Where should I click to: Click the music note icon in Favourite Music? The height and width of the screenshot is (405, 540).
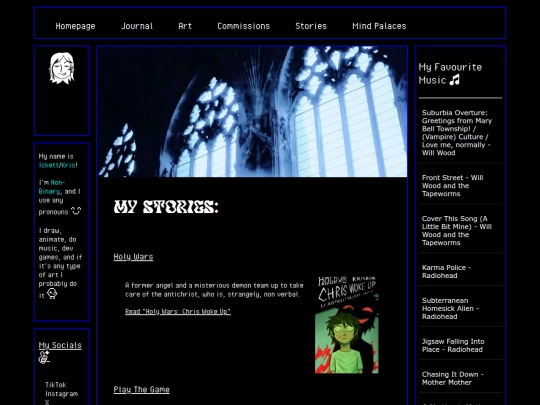click(x=455, y=80)
